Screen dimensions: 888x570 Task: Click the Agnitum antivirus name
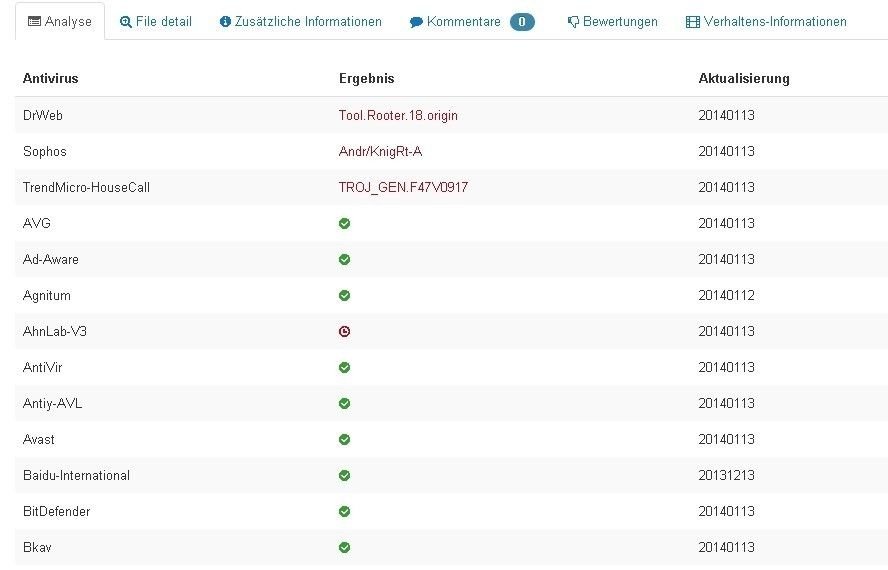47,295
